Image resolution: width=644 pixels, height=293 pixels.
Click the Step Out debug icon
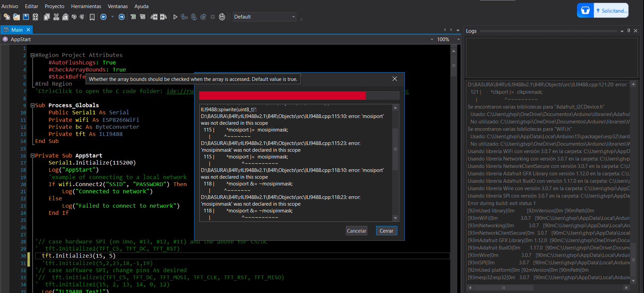click(203, 17)
